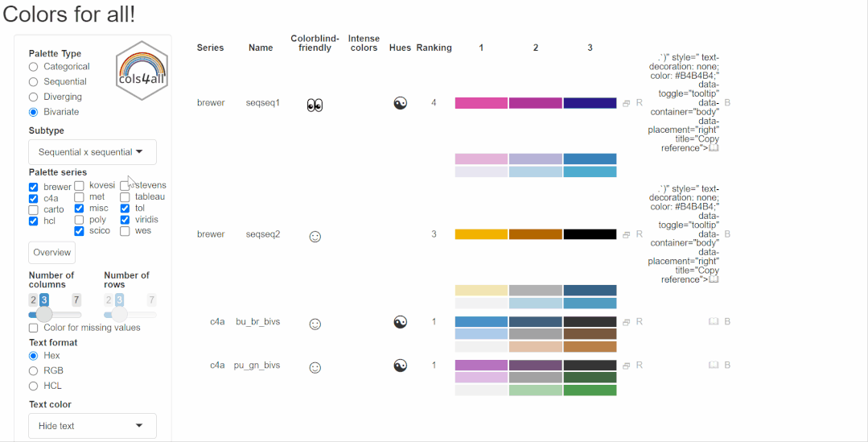
Task: Click the yin-yang hues icon for seqseq1
Action: tap(400, 103)
